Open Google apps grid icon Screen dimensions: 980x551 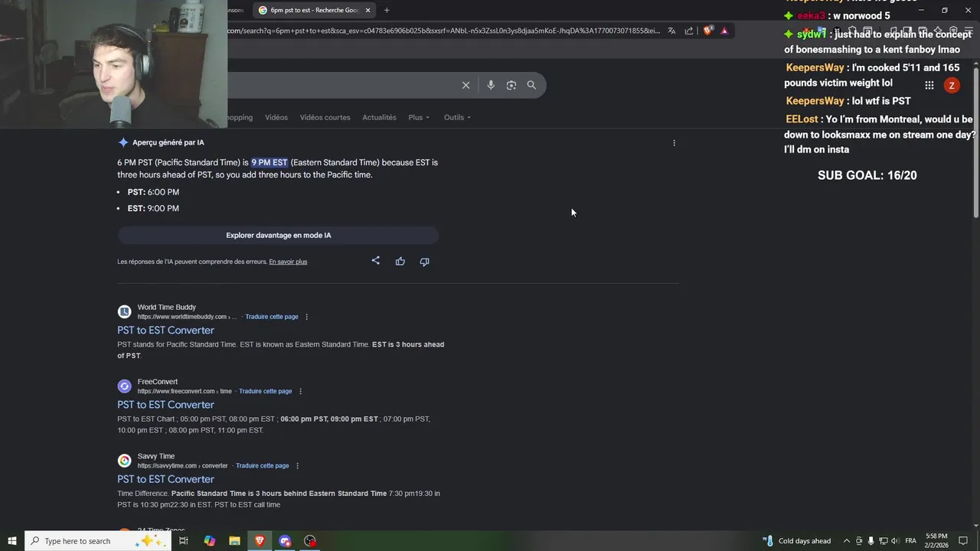point(929,86)
